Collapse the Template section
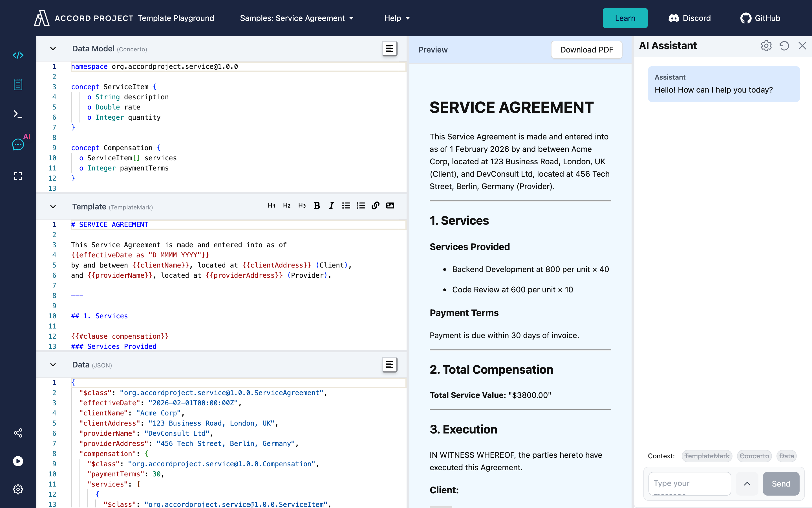The height and width of the screenshot is (508, 812). 53,207
